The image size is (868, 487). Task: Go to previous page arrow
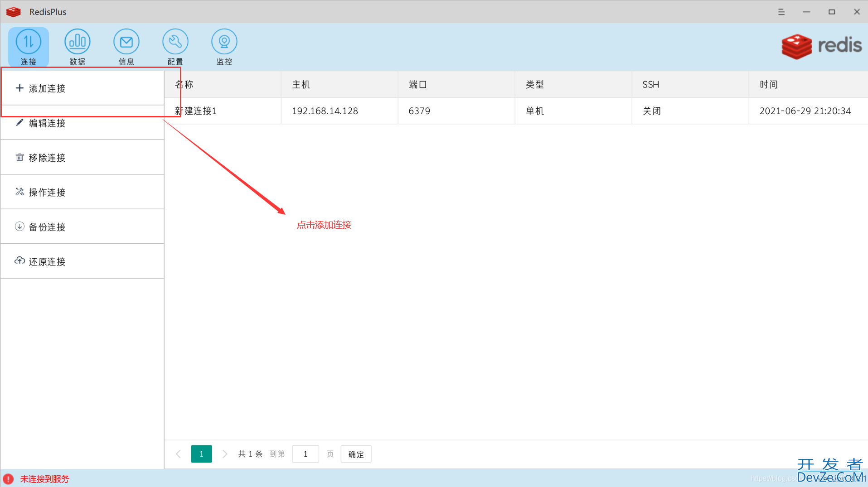tap(179, 454)
